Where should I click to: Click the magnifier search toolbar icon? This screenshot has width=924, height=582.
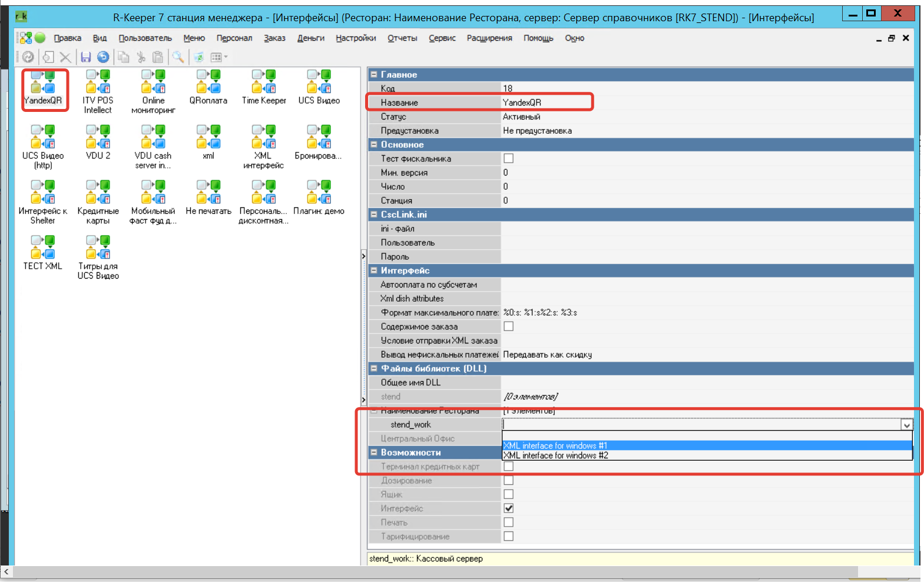tap(177, 57)
